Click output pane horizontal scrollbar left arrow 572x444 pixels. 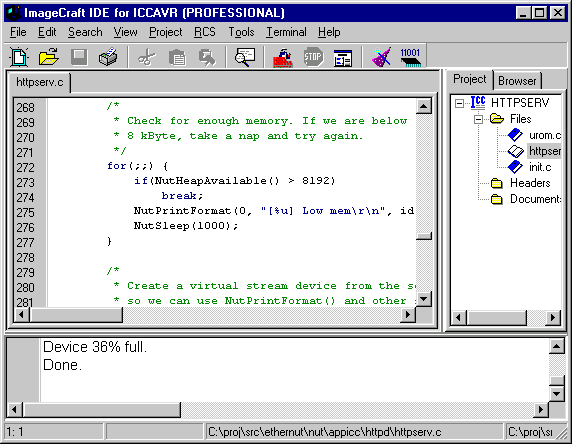pyautogui.click(x=15, y=410)
